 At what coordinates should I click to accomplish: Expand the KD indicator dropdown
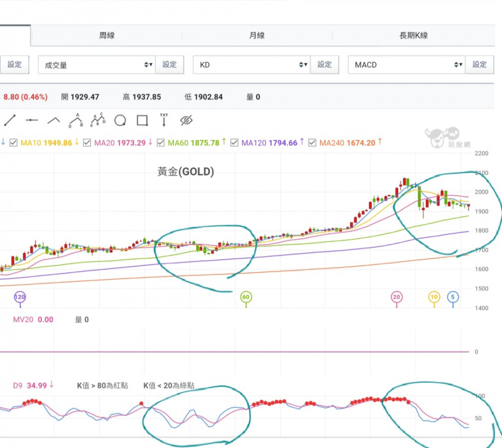coord(251,65)
